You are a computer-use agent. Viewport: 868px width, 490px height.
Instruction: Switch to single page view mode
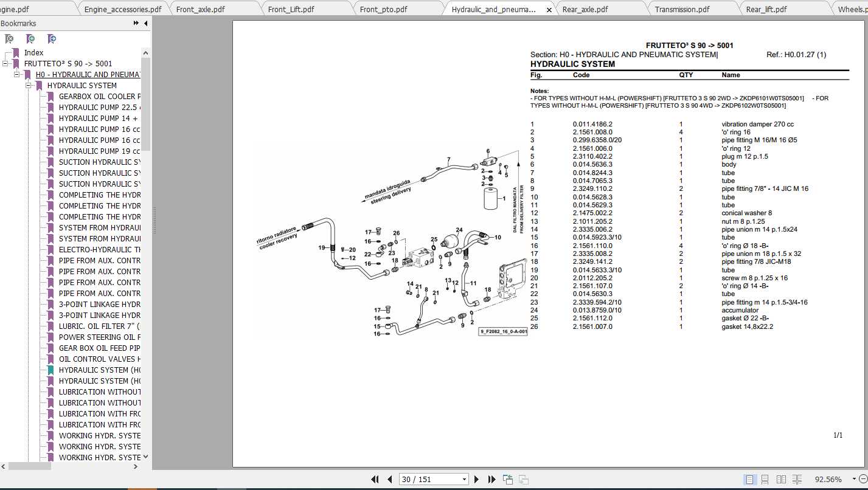[750, 479]
